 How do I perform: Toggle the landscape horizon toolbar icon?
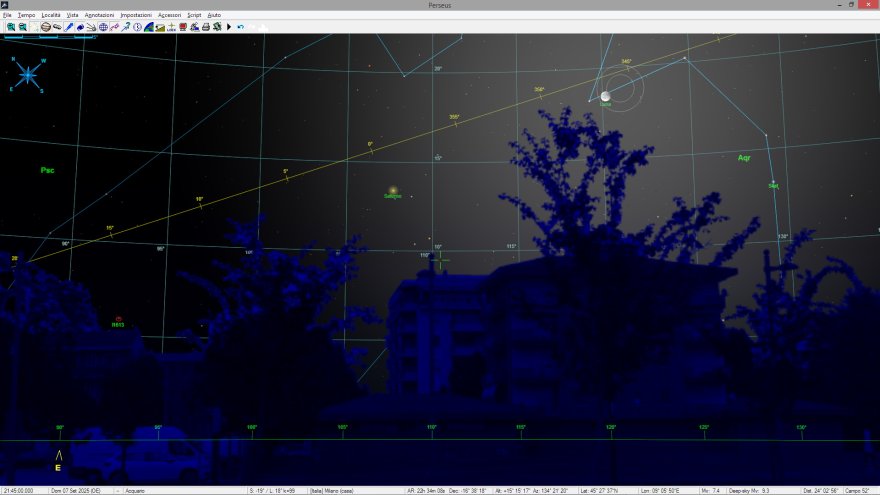pos(160,27)
